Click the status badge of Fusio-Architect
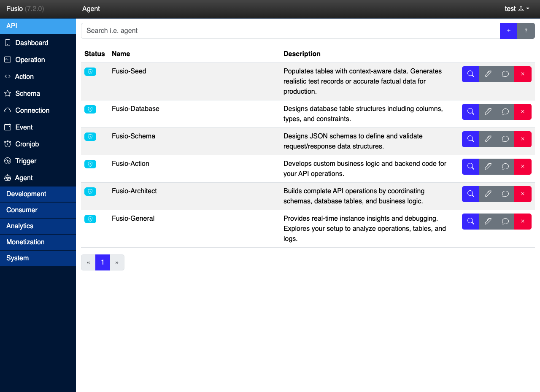This screenshot has width=540, height=392. tap(90, 192)
